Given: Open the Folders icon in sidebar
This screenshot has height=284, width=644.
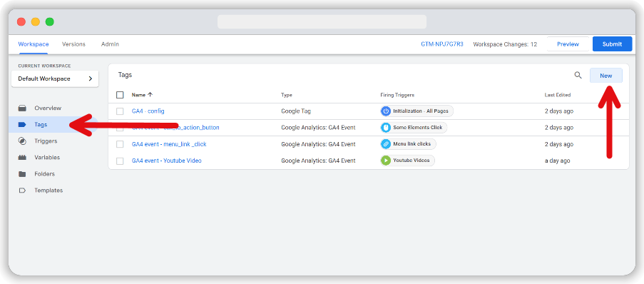Looking at the screenshot, I should 22,174.
